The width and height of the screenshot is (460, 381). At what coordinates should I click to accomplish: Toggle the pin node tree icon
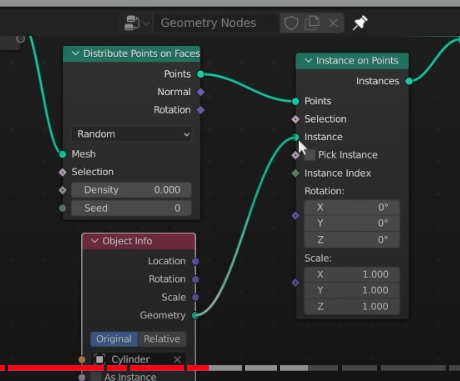360,23
